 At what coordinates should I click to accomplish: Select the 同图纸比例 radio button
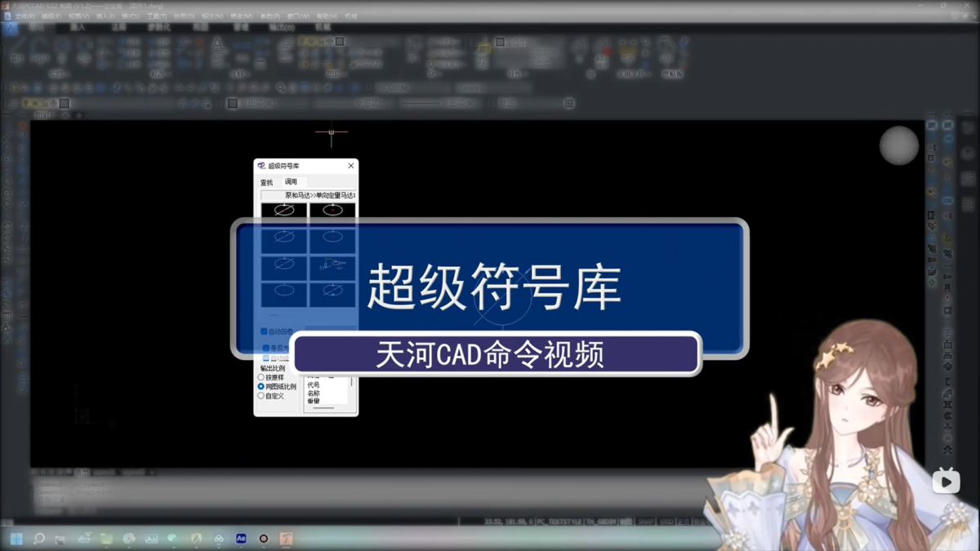(x=261, y=387)
